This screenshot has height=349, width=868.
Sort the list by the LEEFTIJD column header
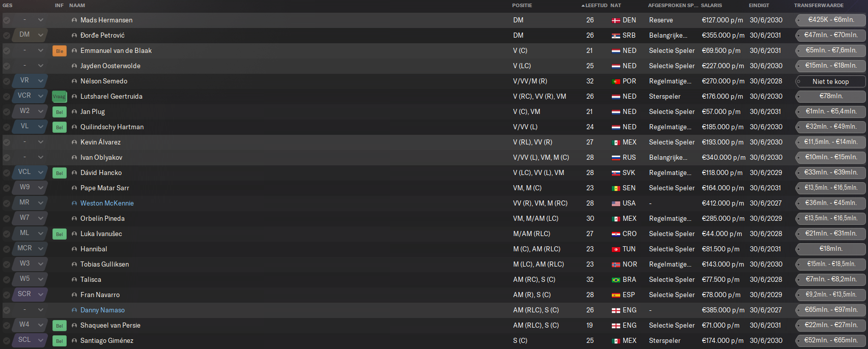click(596, 6)
